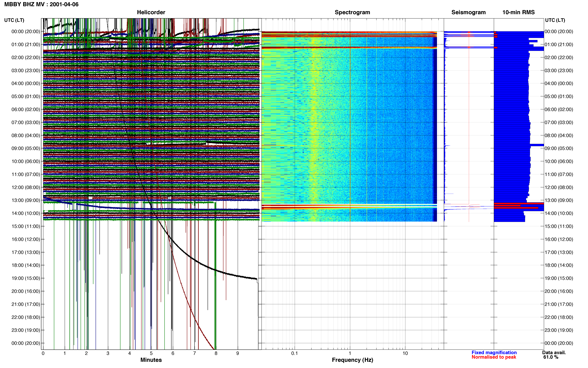This screenshot has height=368, width=588.
Task: Click the '9' tick on Minutes axis
Action: click(x=238, y=353)
